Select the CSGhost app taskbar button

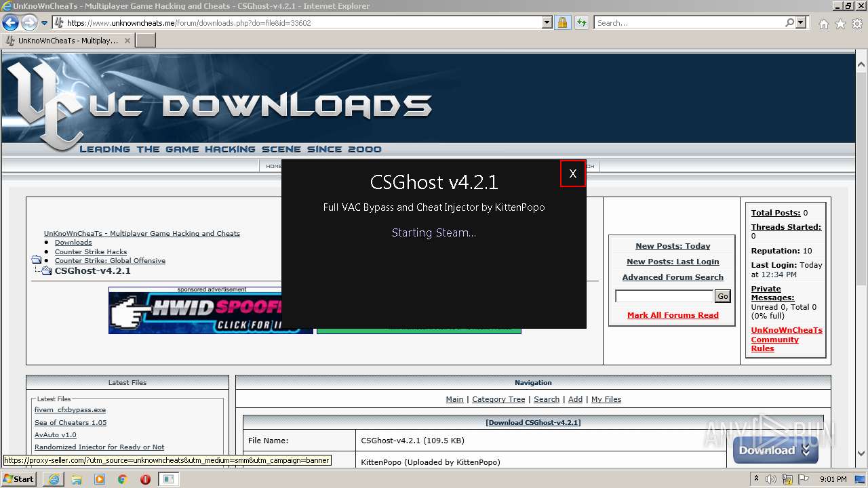pyautogui.click(x=169, y=479)
